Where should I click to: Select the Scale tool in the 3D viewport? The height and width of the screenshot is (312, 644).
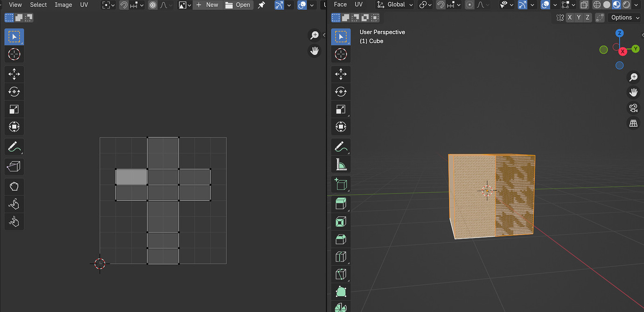[341, 109]
